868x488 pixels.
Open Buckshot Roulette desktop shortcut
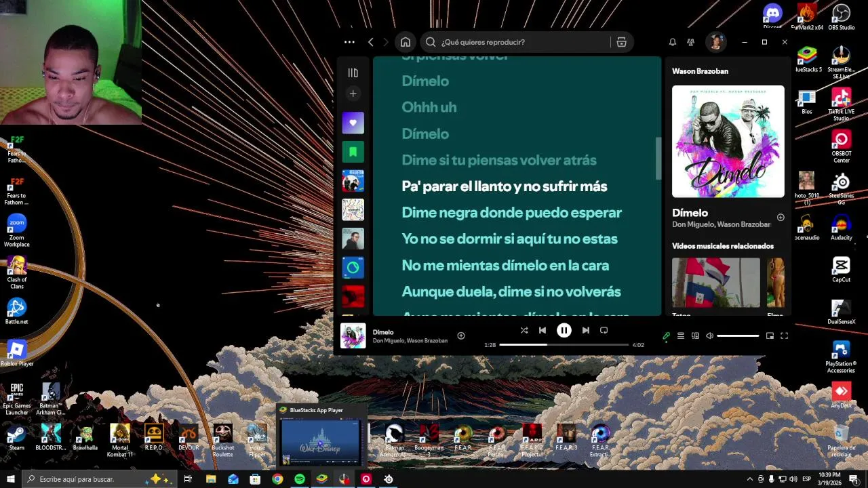(223, 441)
